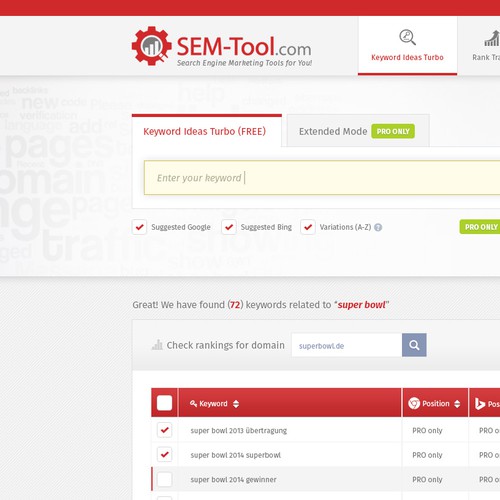Open the Rank Tracker chart icon
500x500 pixels.
point(492,38)
